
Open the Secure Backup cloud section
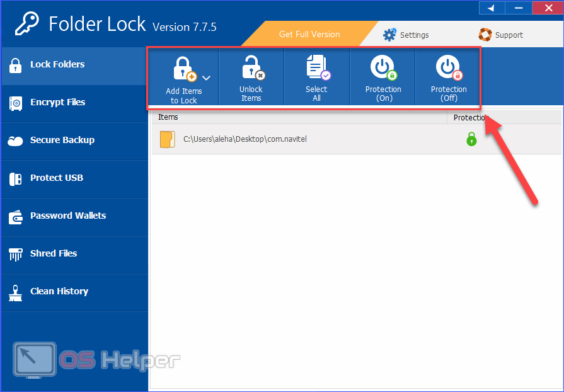pos(62,140)
